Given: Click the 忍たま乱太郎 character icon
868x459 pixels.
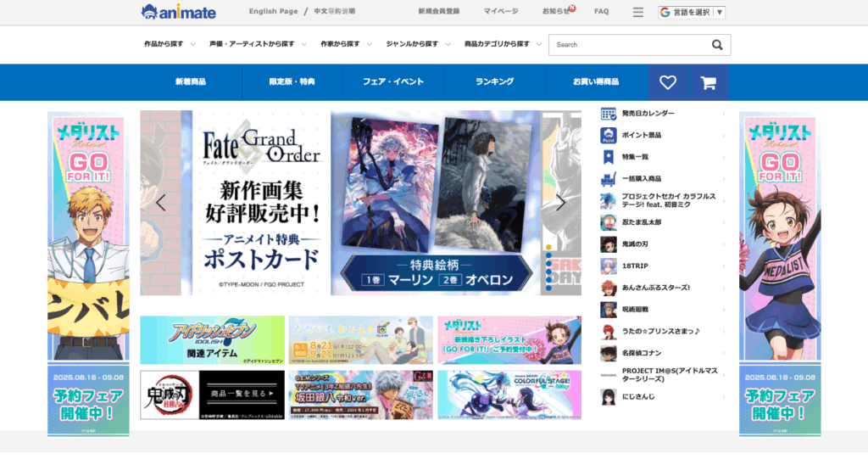Looking at the screenshot, I should 609,222.
